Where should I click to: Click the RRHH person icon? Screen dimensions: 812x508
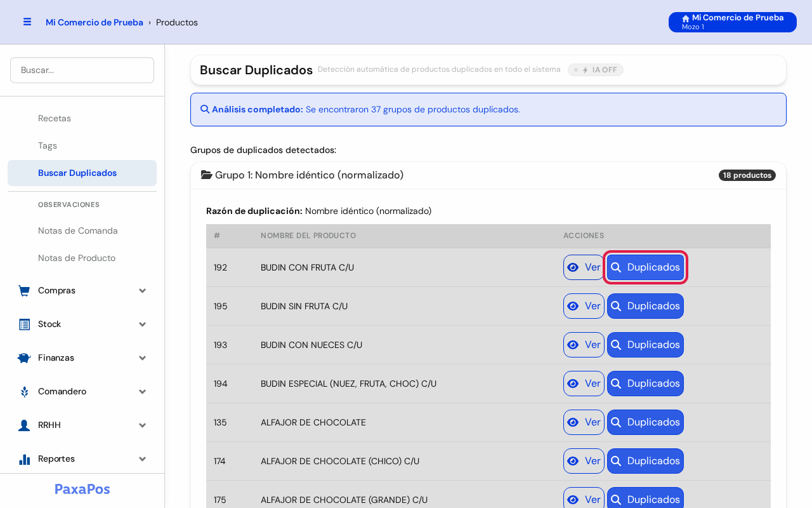point(24,425)
